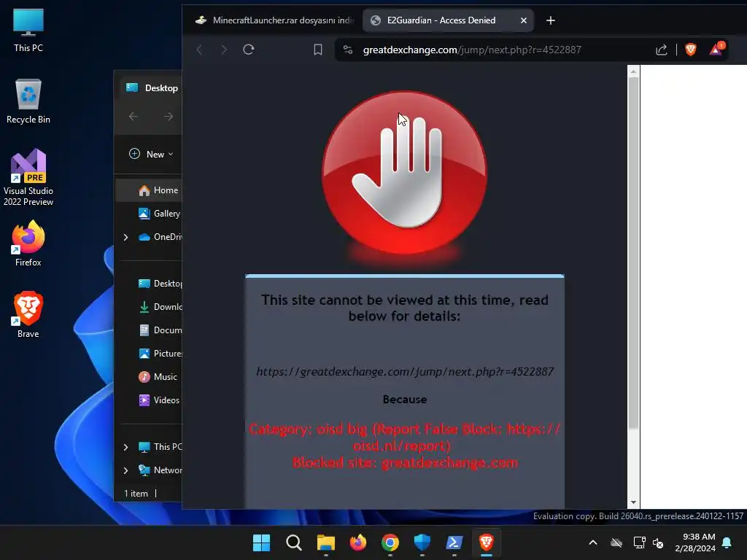747x560 pixels.
Task: Open the muted volume tray icon
Action: tap(659, 542)
